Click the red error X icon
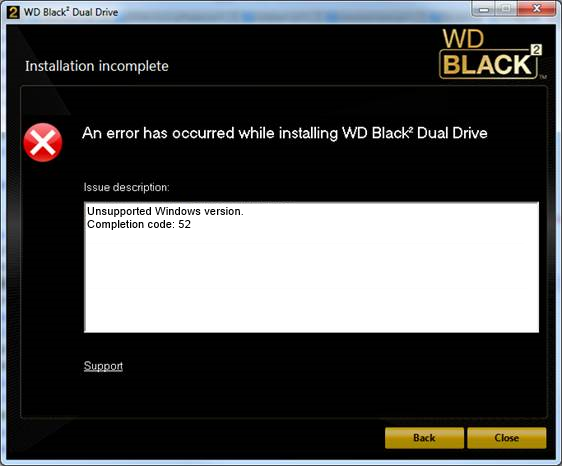Screen dimensions: 562x466 coord(43,142)
